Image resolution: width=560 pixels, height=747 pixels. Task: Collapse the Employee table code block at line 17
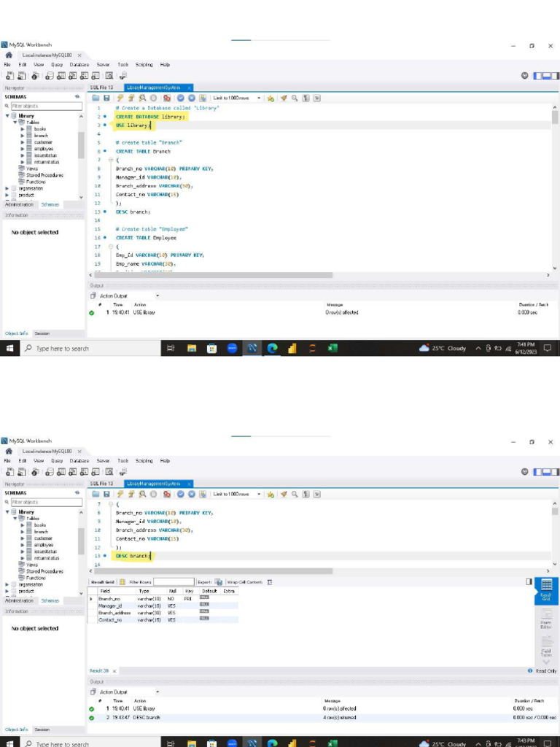[x=109, y=247]
